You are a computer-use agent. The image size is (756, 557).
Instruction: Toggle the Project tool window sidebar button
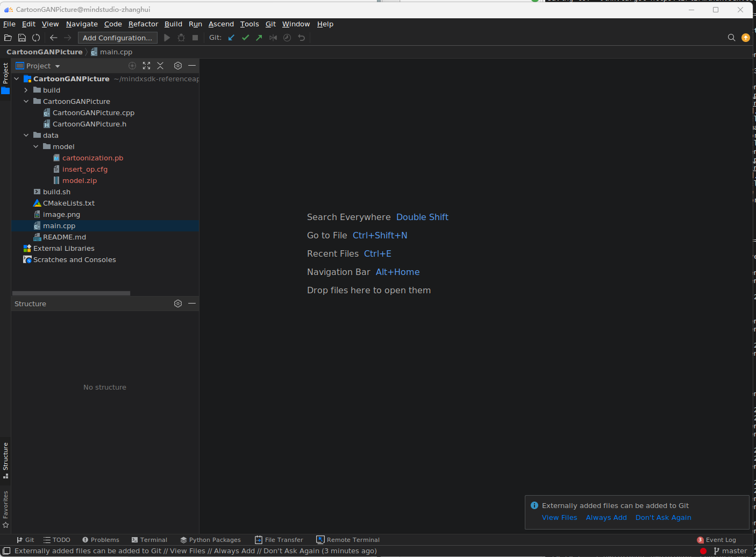pyautogui.click(x=5, y=78)
